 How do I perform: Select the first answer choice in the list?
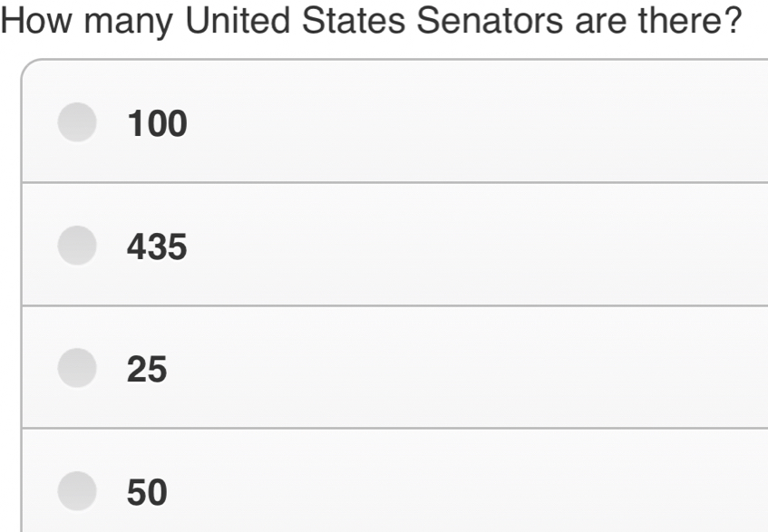pos(77,123)
